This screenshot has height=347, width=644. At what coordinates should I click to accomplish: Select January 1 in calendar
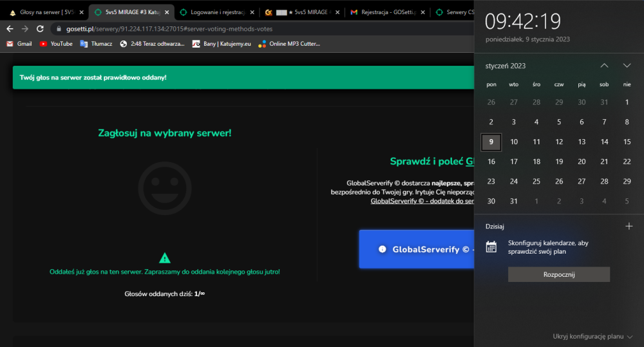click(x=627, y=102)
